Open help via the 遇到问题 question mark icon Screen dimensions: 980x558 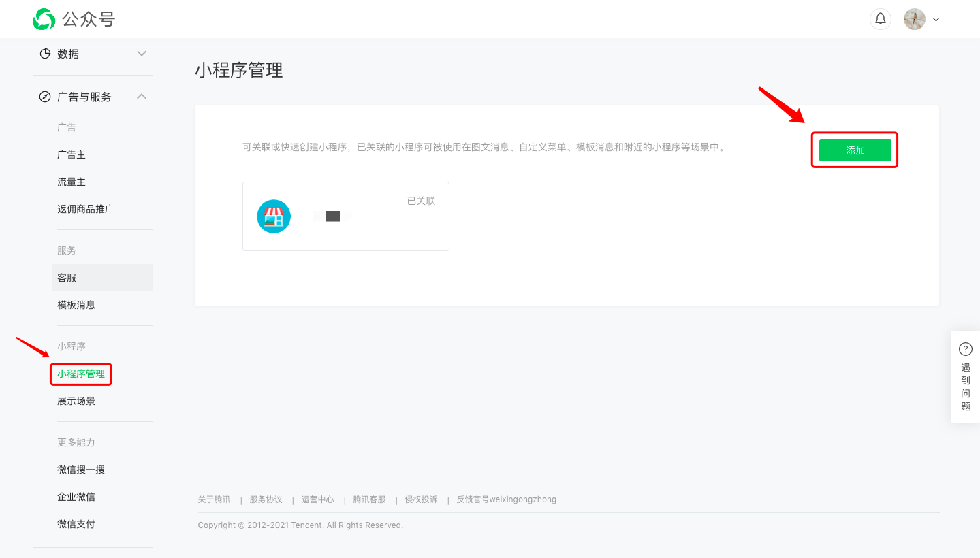(965, 348)
